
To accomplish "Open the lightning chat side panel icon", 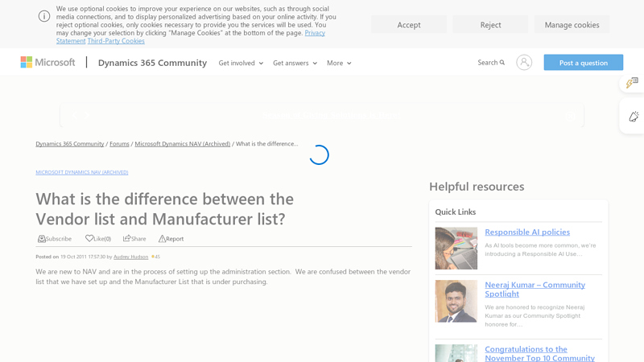I will coord(632,84).
